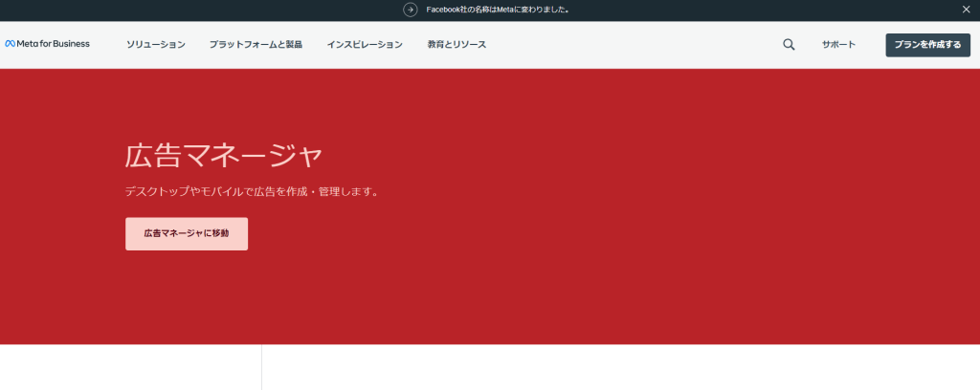The image size is (980, 390).
Task: Close the Meta name-change banner
Action: tap(966, 10)
